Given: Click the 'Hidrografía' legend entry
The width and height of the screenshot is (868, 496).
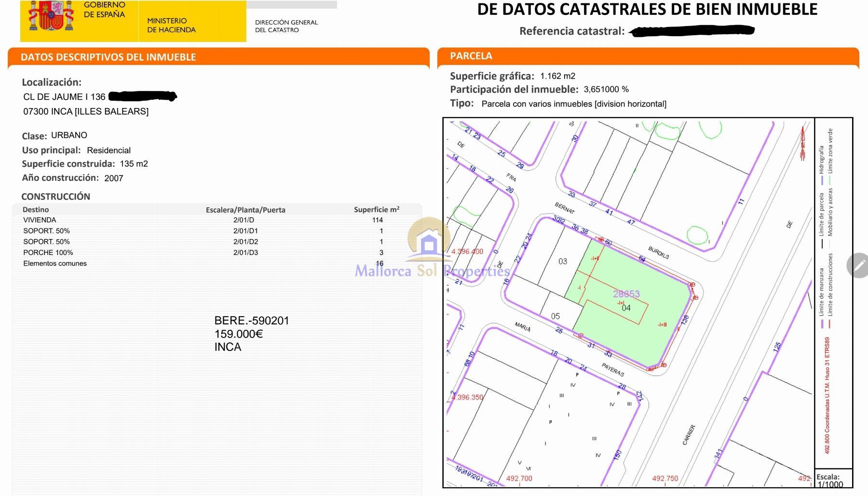Looking at the screenshot, I should 821,165.
